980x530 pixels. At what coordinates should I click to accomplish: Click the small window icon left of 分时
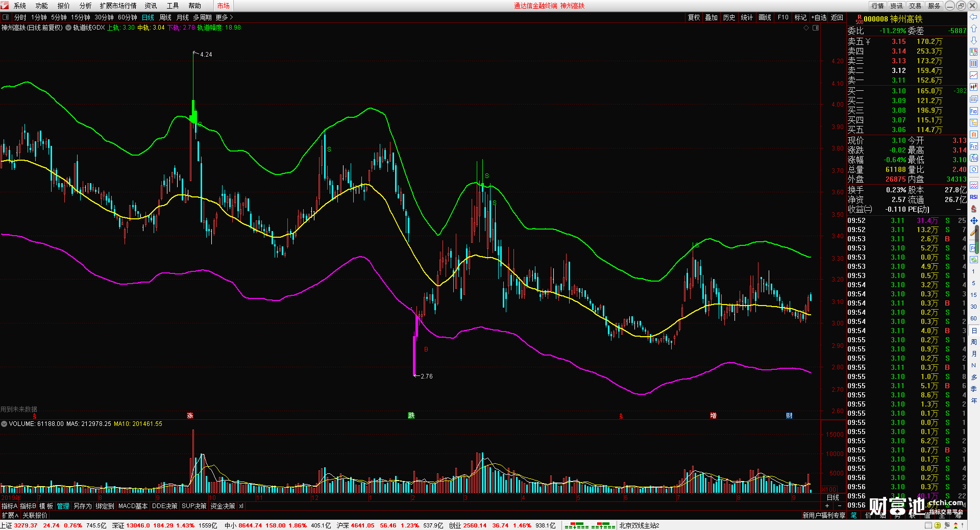(6, 17)
